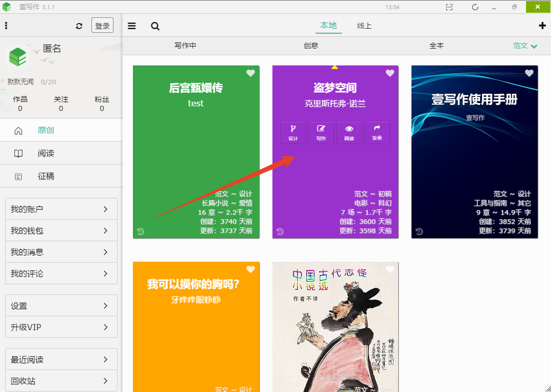Click the search magnifier icon
The image size is (551, 392).
tap(155, 26)
